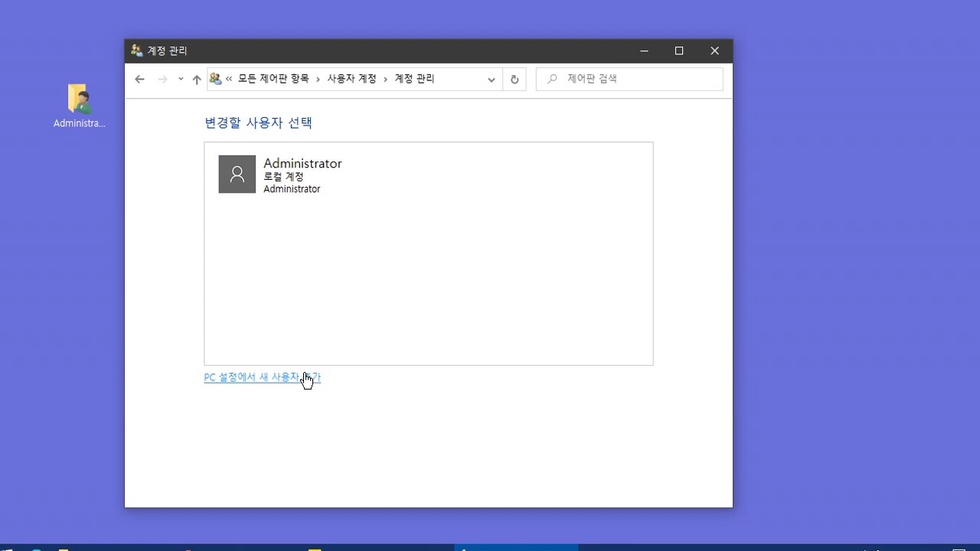This screenshot has height=551, width=980.
Task: Select the 계정 관리 breadcrumb
Action: tap(414, 79)
